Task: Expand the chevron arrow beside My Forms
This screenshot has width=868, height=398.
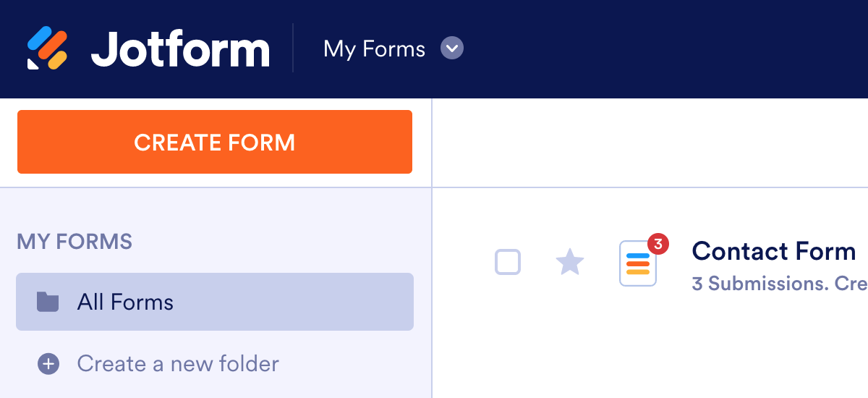Action: click(x=452, y=49)
